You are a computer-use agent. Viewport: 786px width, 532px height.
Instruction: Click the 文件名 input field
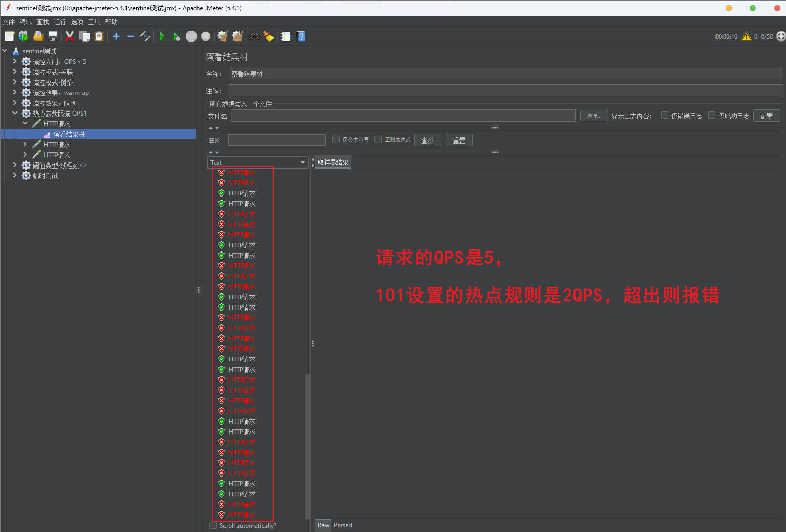(x=403, y=116)
